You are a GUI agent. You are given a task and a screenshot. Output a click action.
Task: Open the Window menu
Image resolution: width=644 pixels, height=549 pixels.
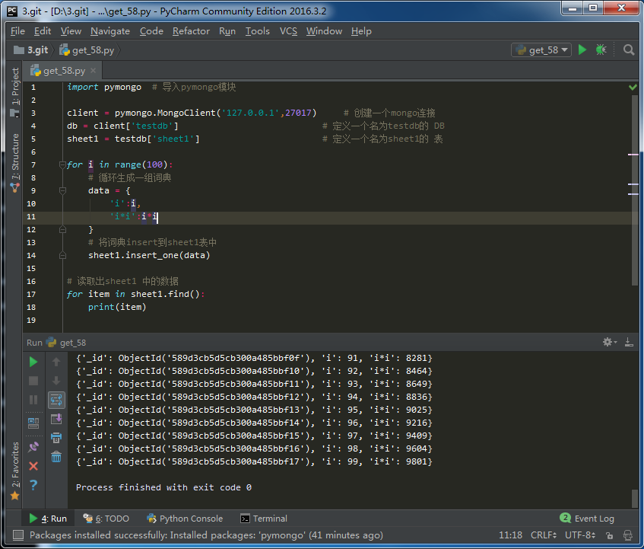(324, 31)
